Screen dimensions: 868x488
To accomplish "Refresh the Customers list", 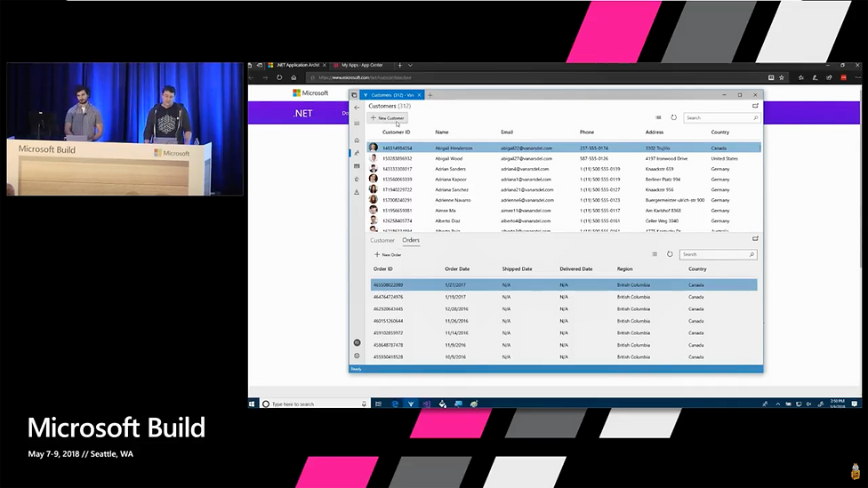I will click(x=674, y=118).
